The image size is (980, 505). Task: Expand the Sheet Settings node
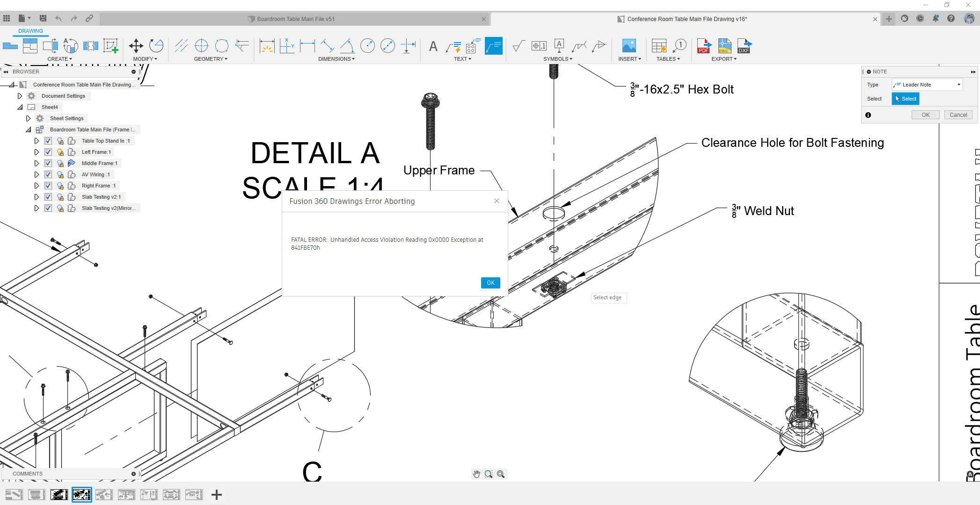pyautogui.click(x=28, y=118)
